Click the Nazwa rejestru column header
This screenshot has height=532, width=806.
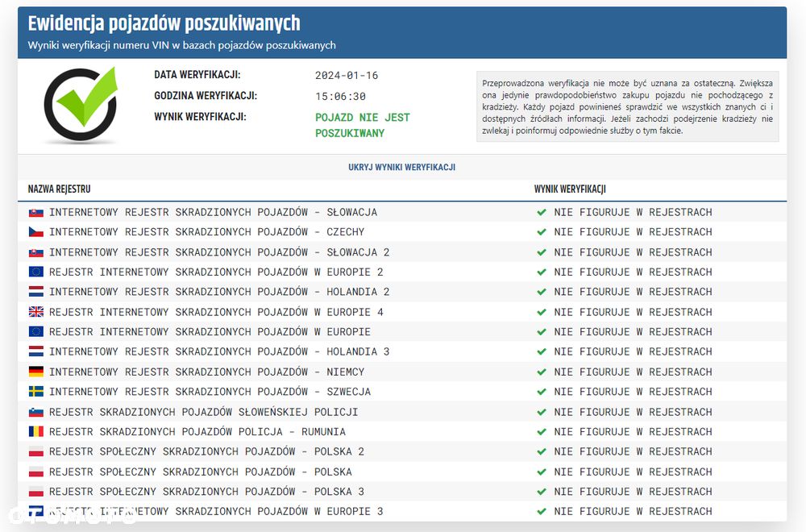[59, 189]
